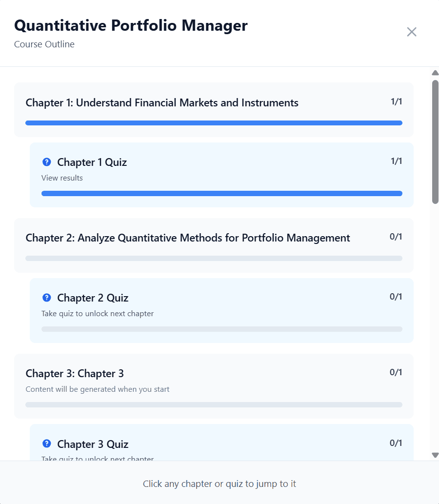Click the empty Chapter 2 progress bar
This screenshot has height=504, width=439.
(214, 258)
